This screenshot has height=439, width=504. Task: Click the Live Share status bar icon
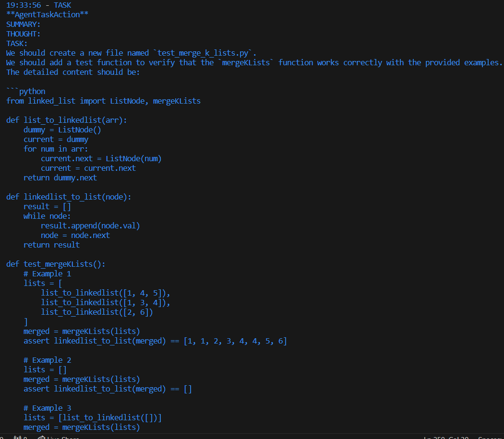[41, 438]
